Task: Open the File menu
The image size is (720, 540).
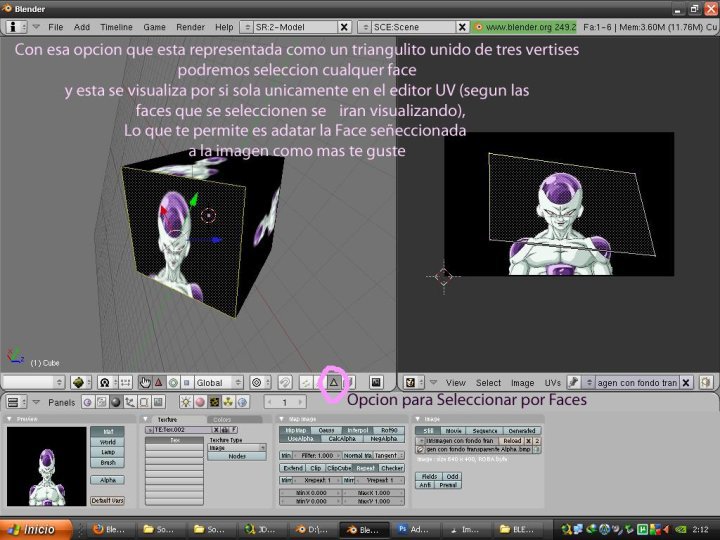Action: [56, 27]
